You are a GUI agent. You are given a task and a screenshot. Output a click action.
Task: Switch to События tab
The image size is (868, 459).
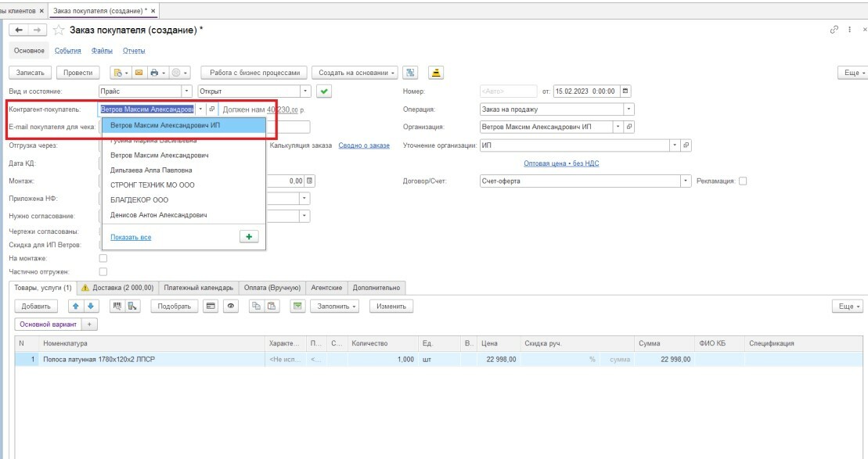67,50
